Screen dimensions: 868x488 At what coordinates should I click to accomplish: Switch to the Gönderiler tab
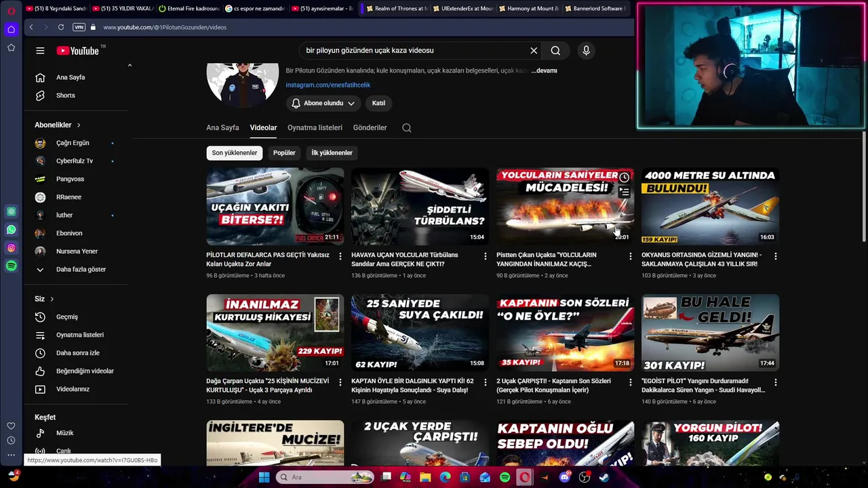point(370,127)
